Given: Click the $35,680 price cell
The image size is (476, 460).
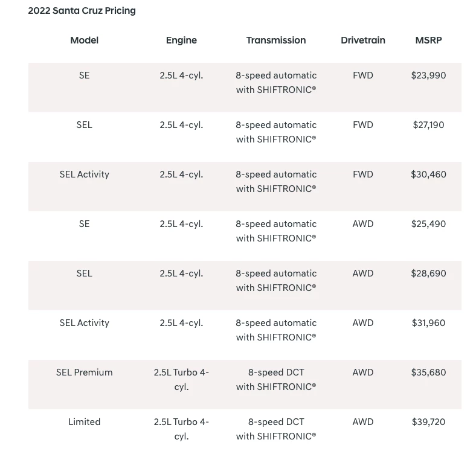Looking at the screenshot, I should click(x=428, y=372).
